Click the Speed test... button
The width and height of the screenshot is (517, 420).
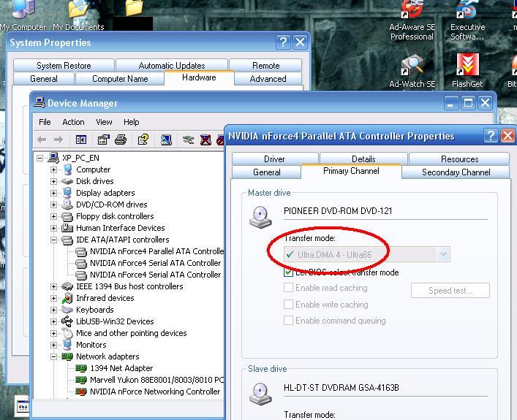[450, 290]
